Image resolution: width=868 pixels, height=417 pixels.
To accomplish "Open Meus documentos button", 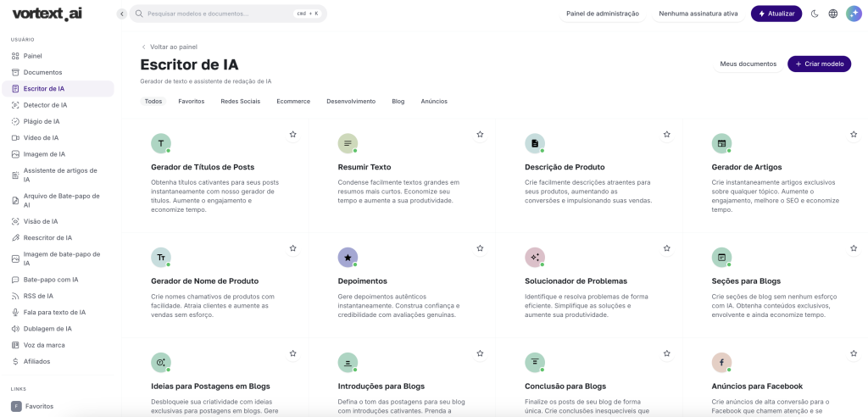I will (748, 64).
